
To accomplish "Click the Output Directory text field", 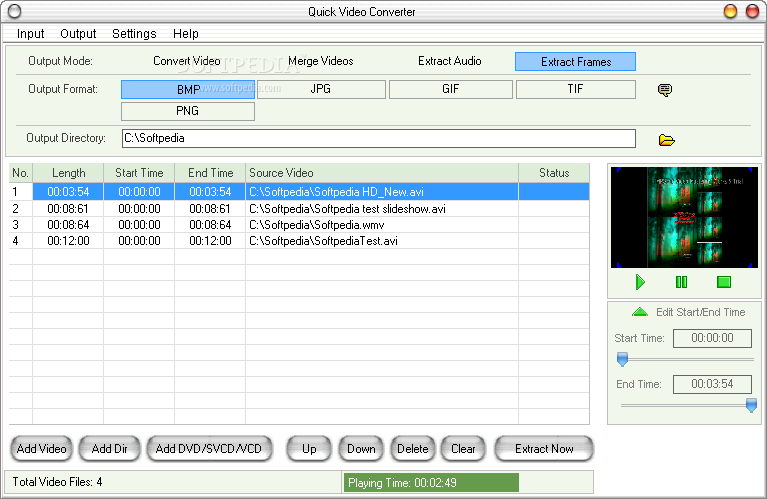I will click(x=379, y=138).
